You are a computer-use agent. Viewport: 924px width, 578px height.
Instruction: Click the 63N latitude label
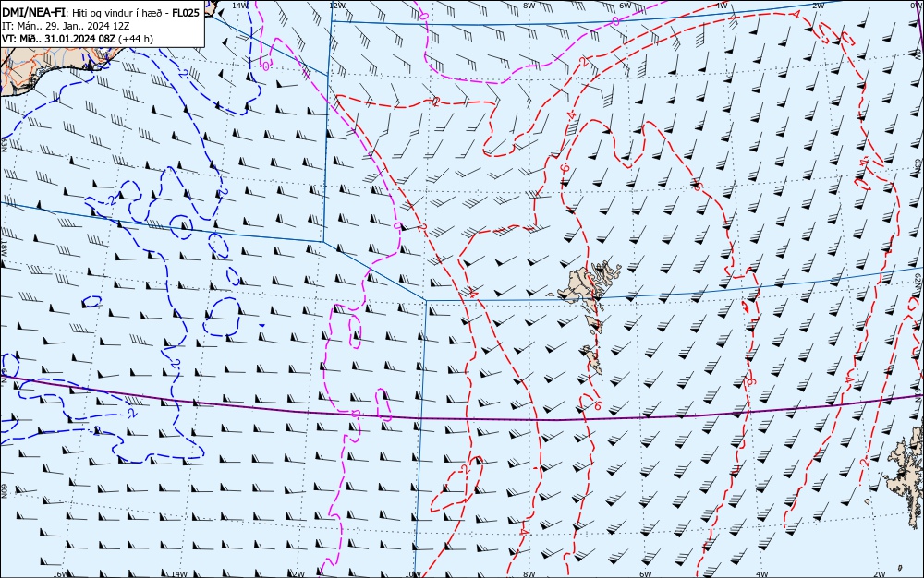point(4,144)
